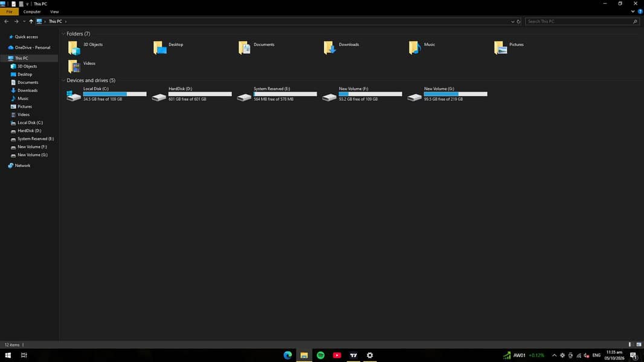The width and height of the screenshot is (644, 362).
Task: Collapse the Folders (7) group
Action: 63,34
